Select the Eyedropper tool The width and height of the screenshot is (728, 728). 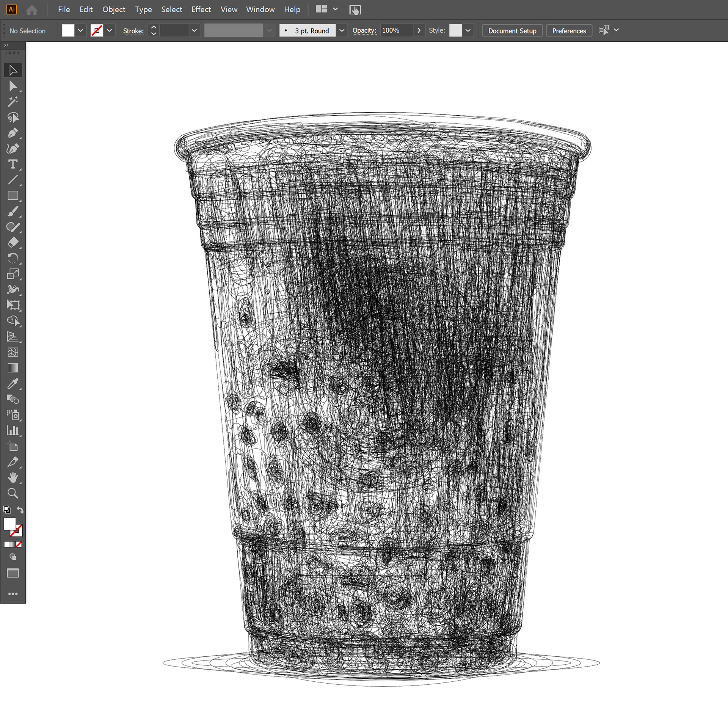click(x=13, y=384)
